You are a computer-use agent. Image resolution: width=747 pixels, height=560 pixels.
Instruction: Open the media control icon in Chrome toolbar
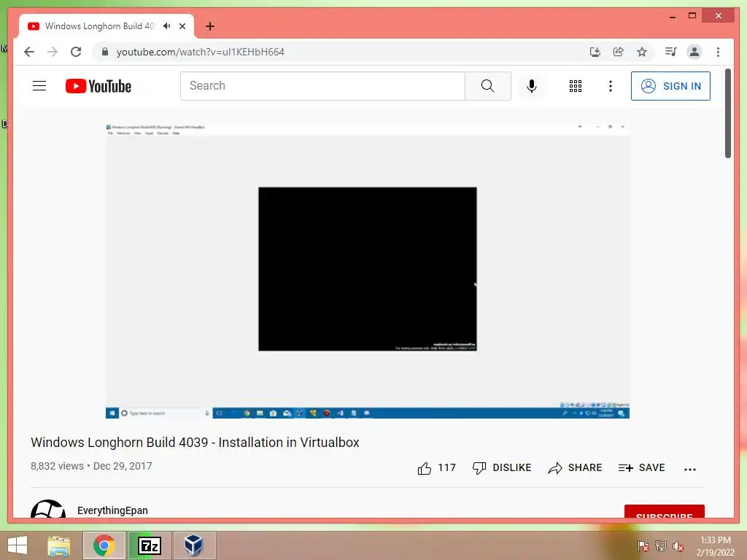point(671,52)
